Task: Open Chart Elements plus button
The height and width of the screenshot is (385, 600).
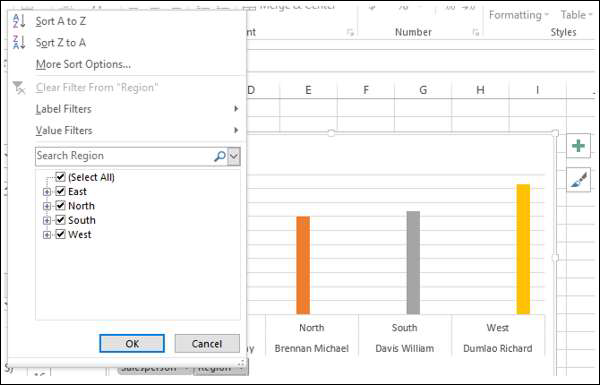Action: coord(578,146)
